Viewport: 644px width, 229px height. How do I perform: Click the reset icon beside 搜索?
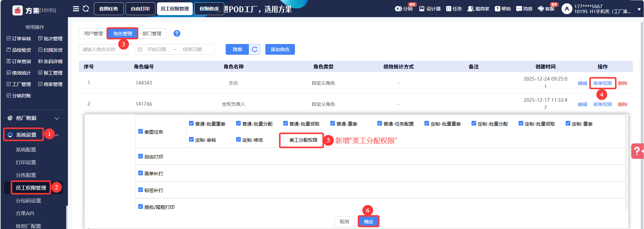point(255,49)
